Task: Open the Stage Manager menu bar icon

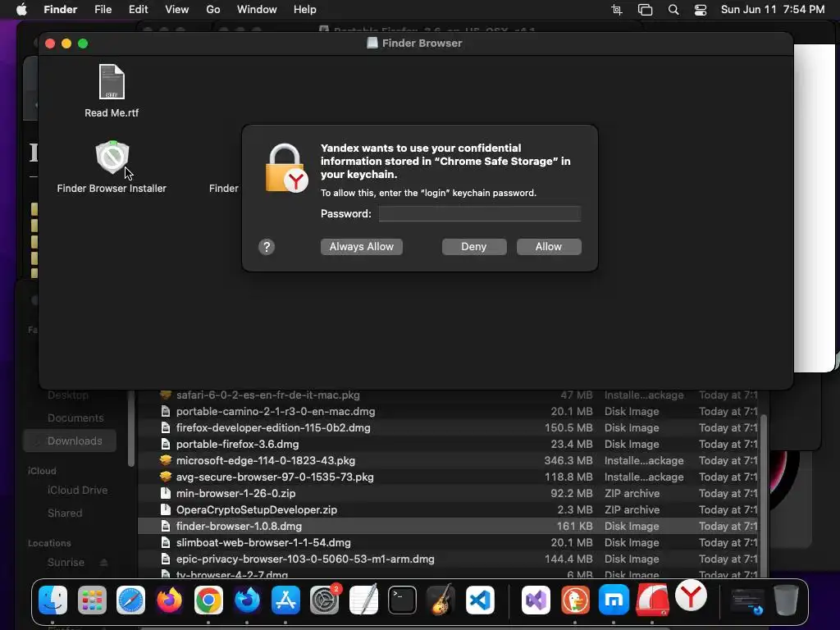Action: (645, 10)
